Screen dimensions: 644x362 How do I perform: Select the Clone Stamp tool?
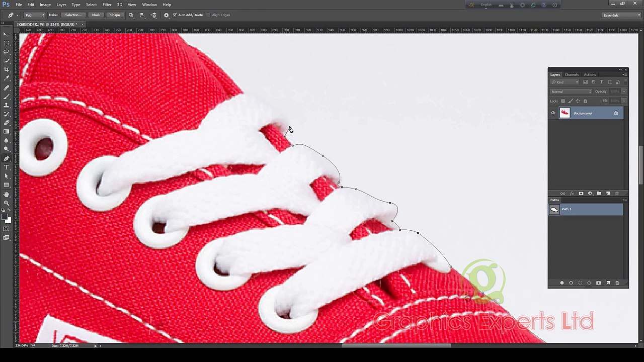point(7,105)
